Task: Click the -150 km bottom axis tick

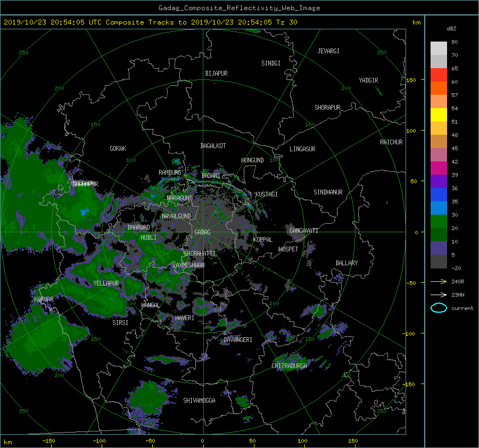Action: [x=48, y=441]
